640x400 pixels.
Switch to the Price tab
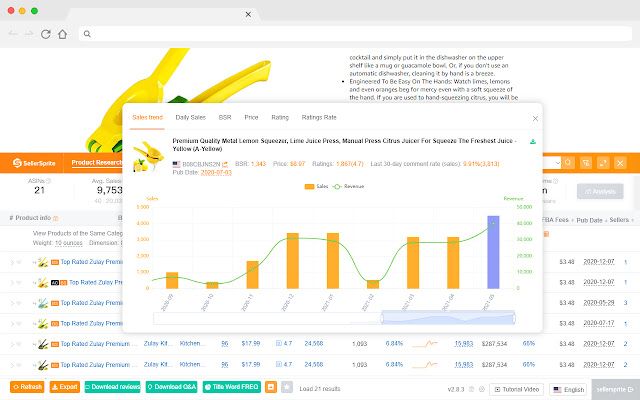point(251,118)
